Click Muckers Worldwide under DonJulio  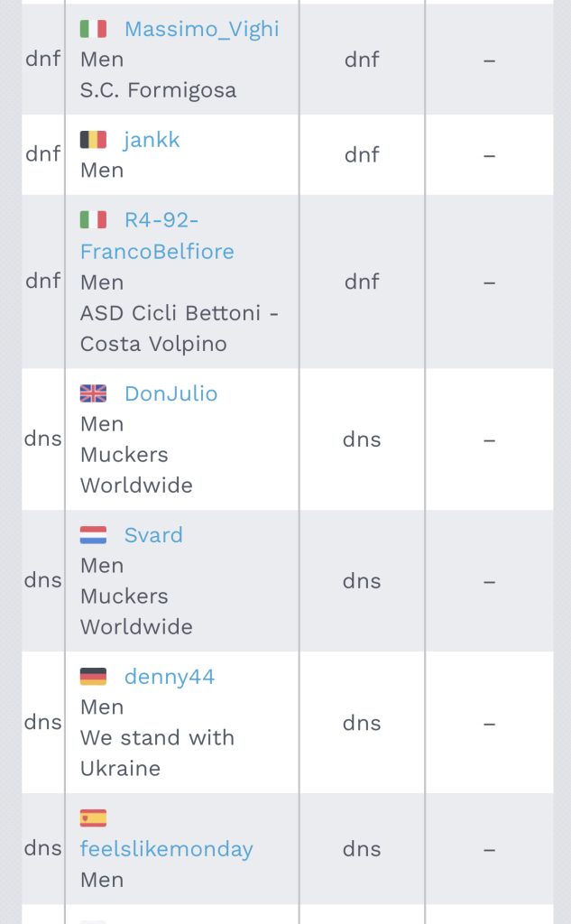pyautogui.click(x=136, y=470)
